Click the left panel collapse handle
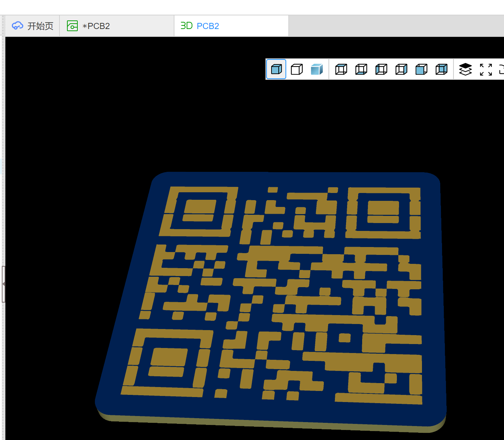504x440 pixels. (3, 284)
